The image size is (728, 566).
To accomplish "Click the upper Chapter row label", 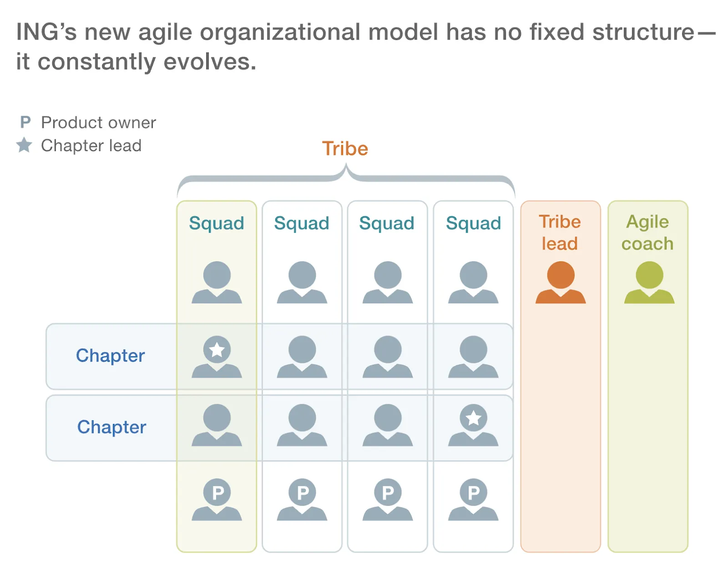I will point(110,355).
